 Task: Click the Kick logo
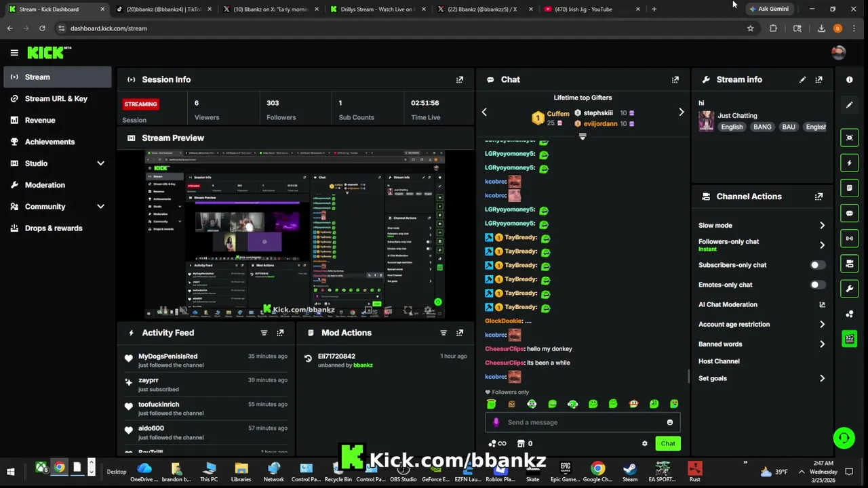[x=49, y=52]
